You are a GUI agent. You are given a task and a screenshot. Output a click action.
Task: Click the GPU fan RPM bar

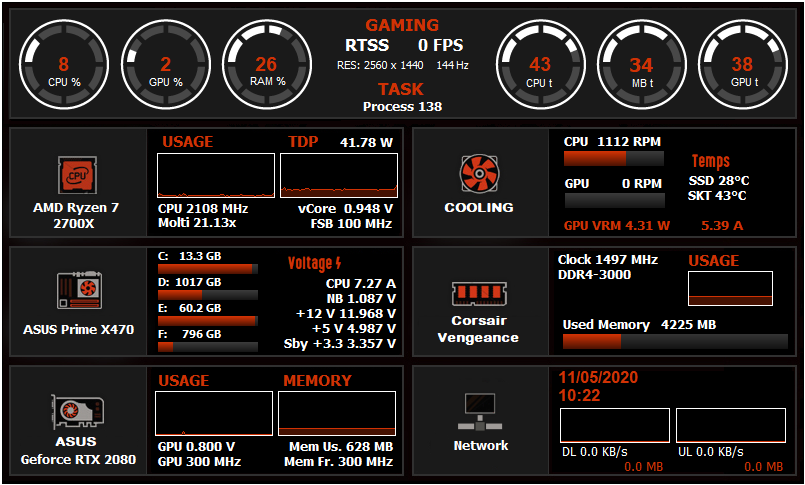[614, 201]
